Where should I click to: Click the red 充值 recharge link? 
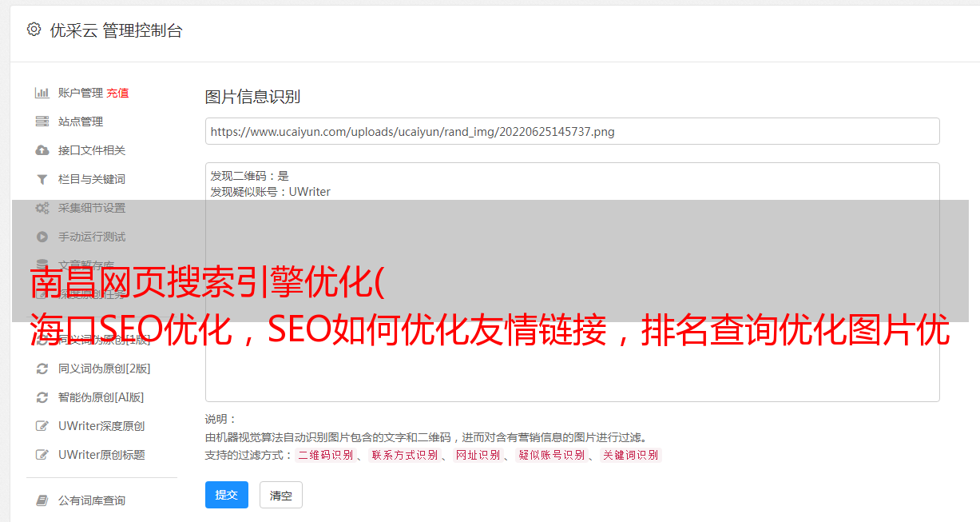(117, 93)
